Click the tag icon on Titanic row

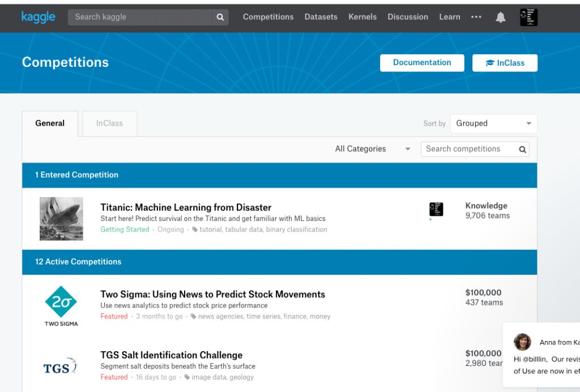coord(195,229)
